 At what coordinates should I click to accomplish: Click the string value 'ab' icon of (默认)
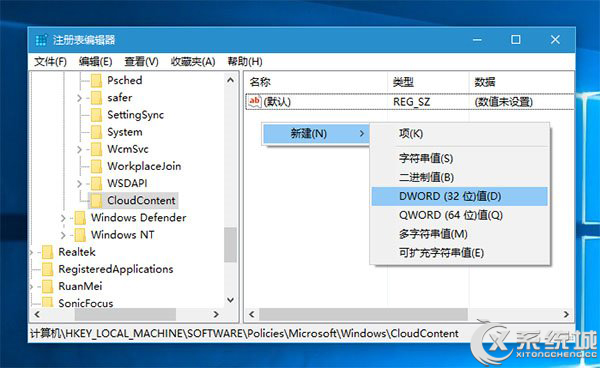pos(254,101)
